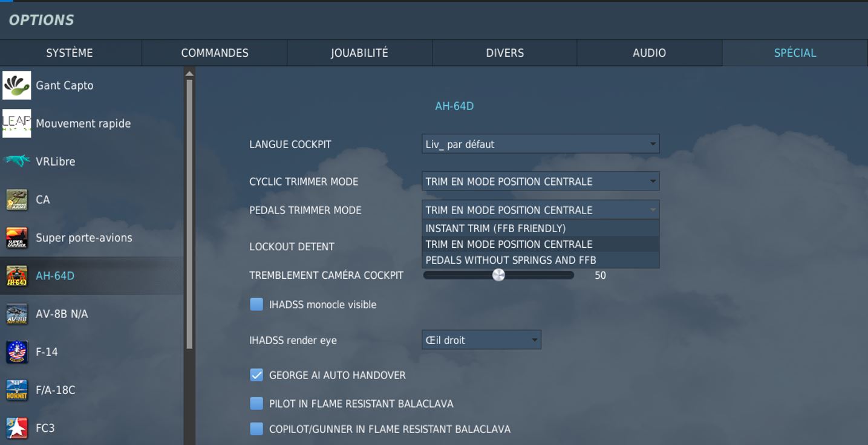Open the LANGUE COCKPIT dropdown

coord(540,144)
